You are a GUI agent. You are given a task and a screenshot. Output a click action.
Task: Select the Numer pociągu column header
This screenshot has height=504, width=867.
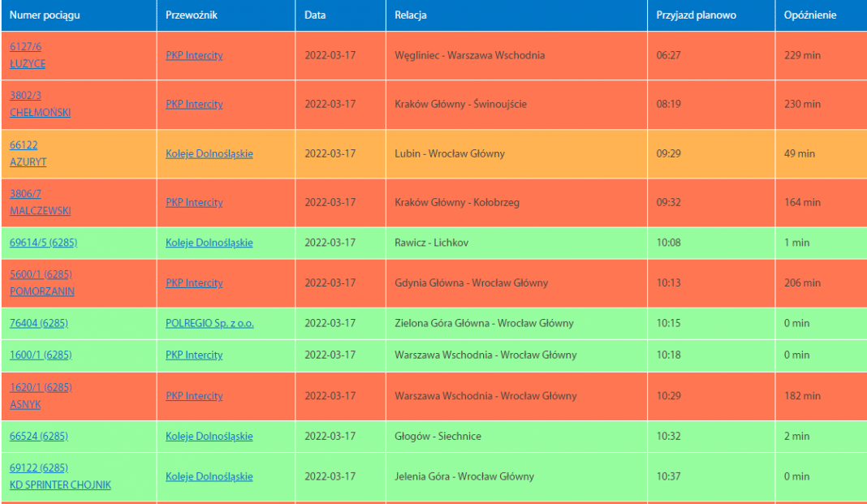tap(45, 15)
